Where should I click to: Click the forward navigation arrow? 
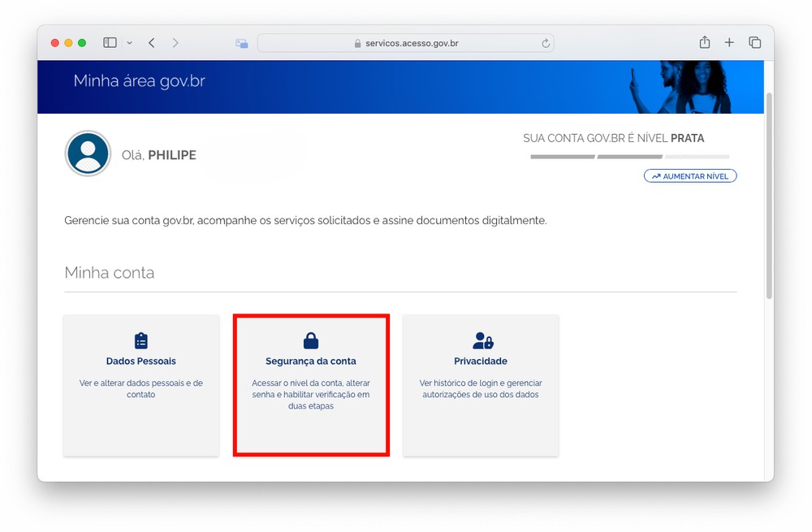175,43
